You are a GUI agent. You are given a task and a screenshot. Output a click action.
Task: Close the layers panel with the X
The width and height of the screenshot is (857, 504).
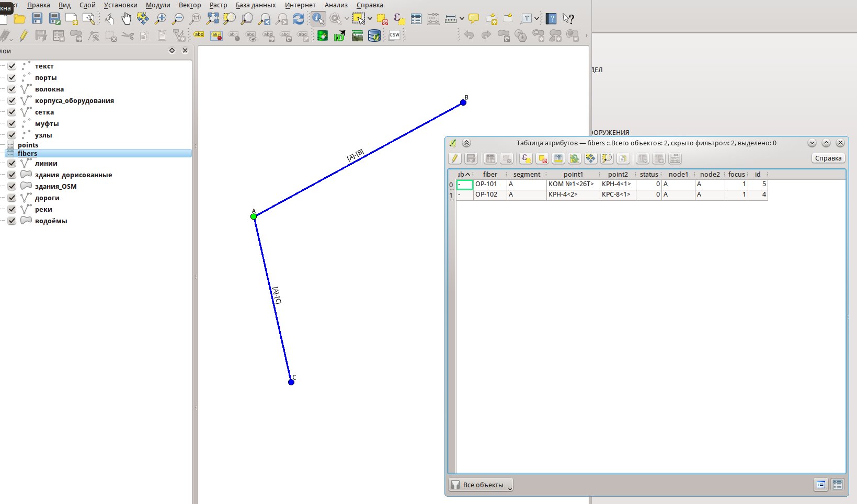185,51
